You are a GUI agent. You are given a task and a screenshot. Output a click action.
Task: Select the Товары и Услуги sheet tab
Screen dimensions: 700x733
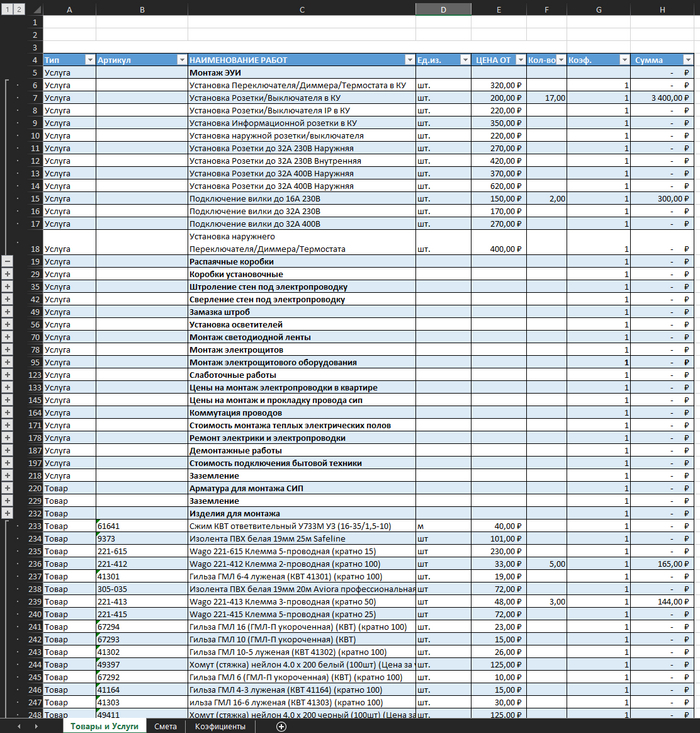(104, 726)
